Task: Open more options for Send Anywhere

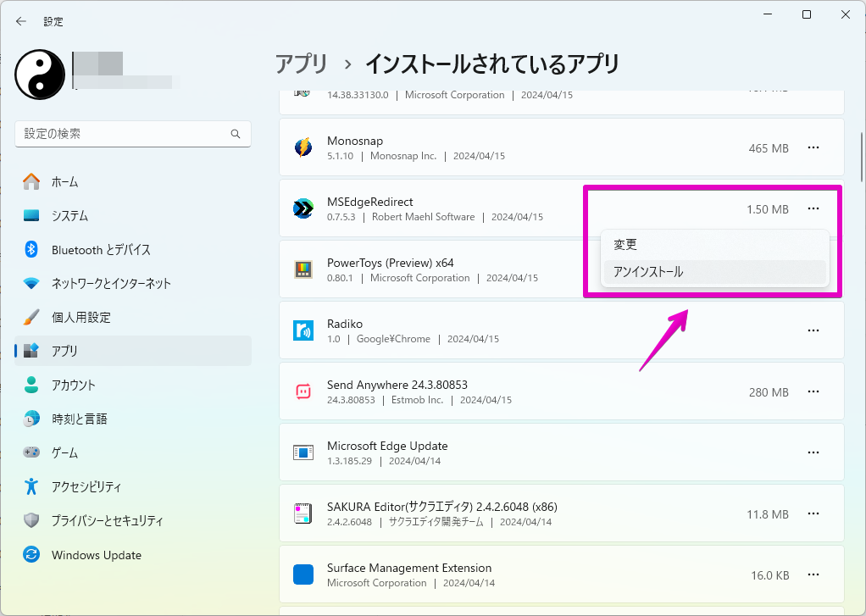Action: point(813,391)
